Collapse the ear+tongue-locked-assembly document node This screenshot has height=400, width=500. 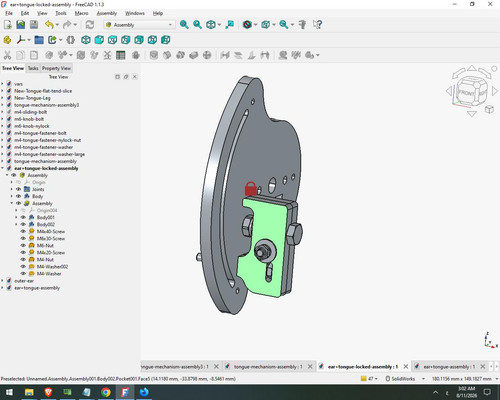click(x=3, y=168)
